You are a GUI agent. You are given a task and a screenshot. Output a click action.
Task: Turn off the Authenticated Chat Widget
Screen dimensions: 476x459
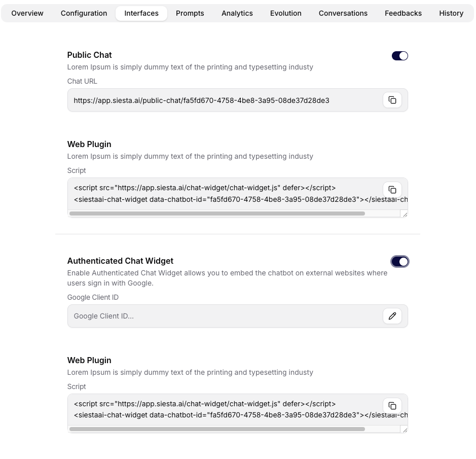(x=400, y=261)
